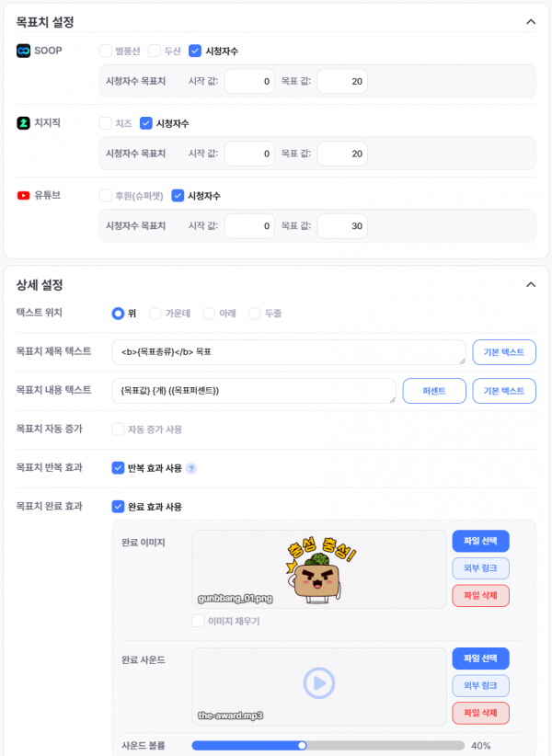552x756 pixels.
Task: Open the help tooltip beside 반복 효과 사용
Action: point(191,468)
